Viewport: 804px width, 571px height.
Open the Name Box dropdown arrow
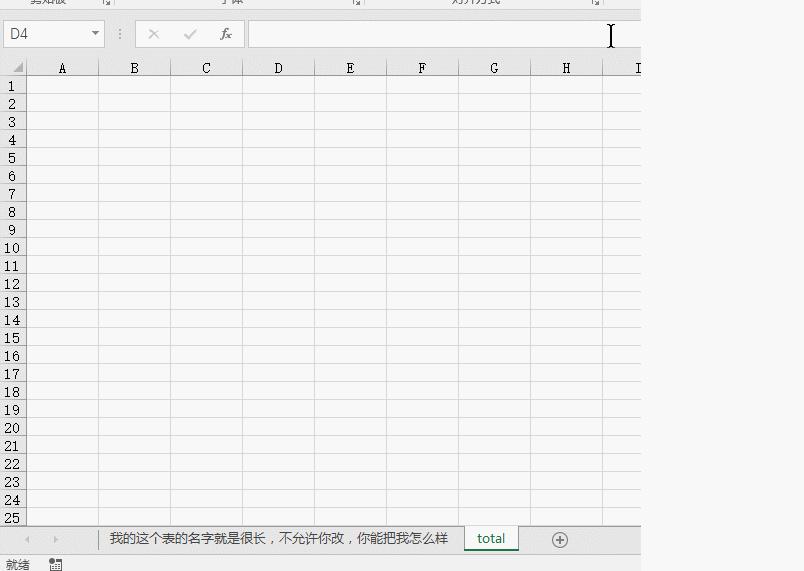click(95, 33)
